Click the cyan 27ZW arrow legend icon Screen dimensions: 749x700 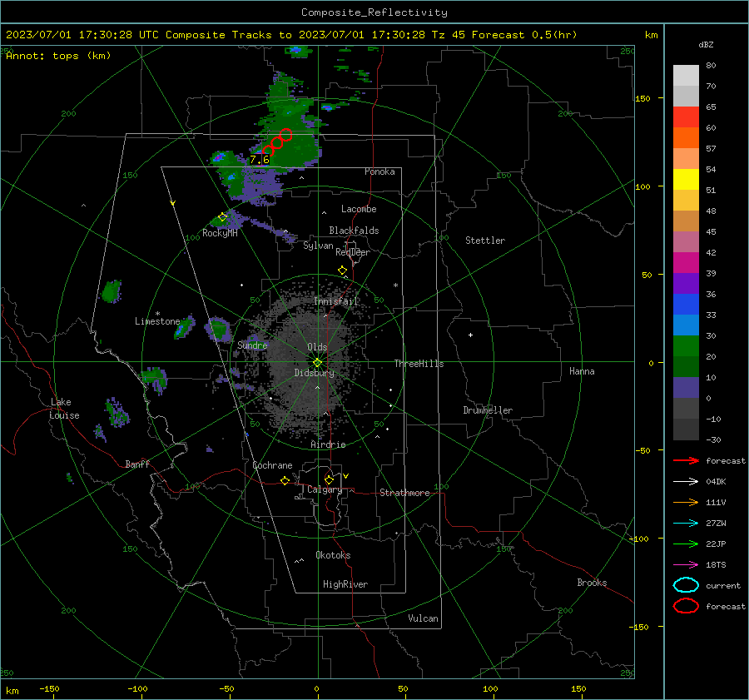point(686,524)
